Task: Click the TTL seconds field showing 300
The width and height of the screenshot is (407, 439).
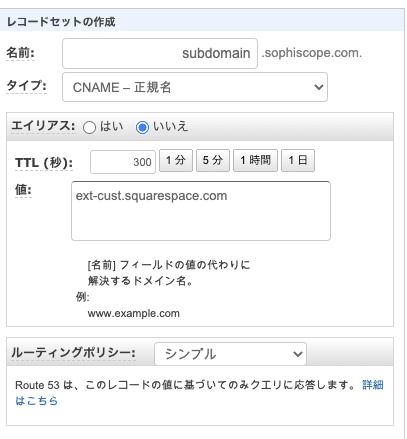Action: click(123, 162)
